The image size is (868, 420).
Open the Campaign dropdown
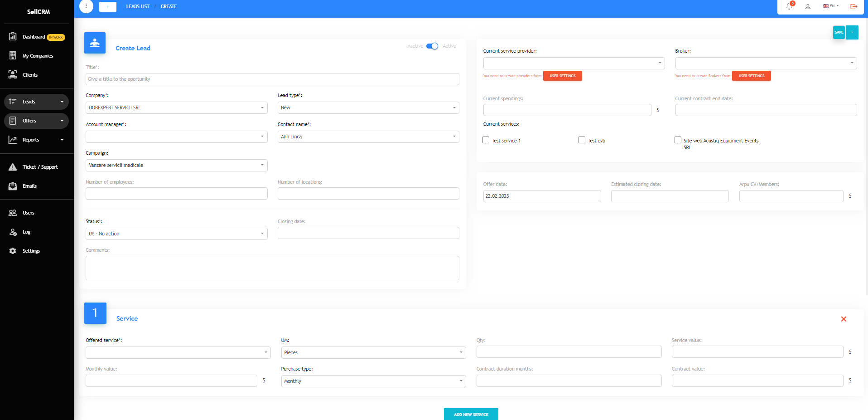pos(176,165)
